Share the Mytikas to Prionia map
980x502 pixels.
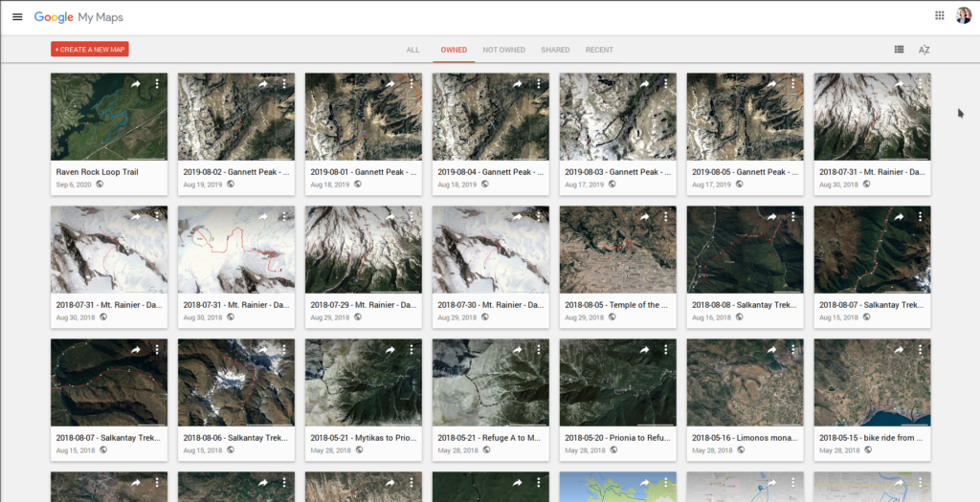click(390, 350)
